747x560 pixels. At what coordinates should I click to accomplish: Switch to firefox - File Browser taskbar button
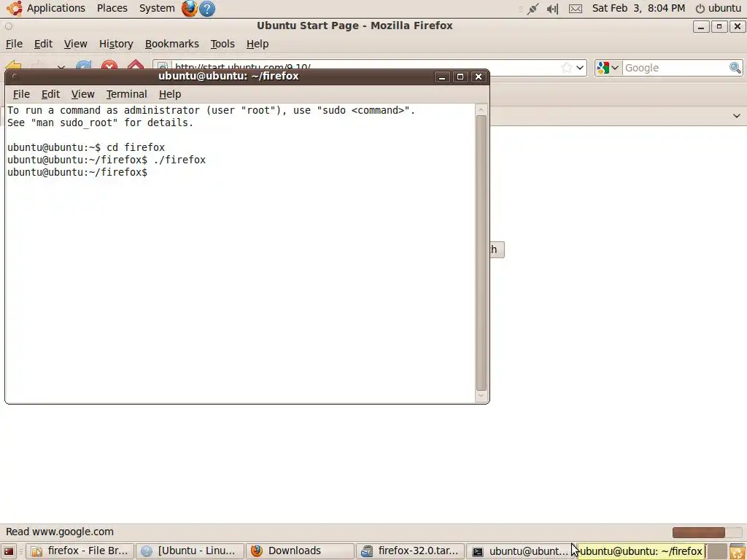[80, 551]
